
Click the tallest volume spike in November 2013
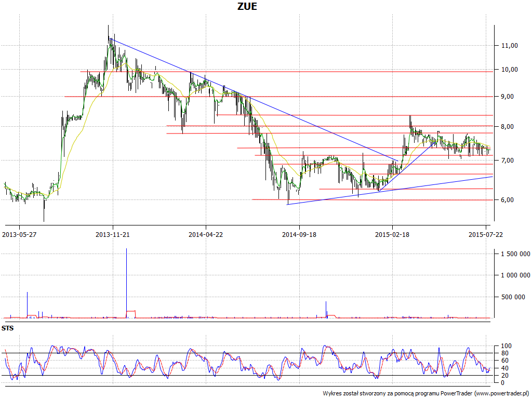tap(127, 283)
